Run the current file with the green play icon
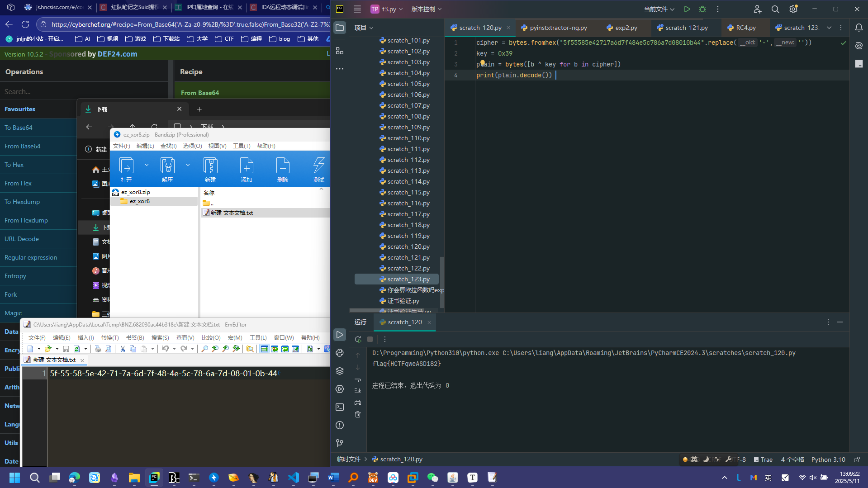The width and height of the screenshot is (868, 488). (687, 9)
